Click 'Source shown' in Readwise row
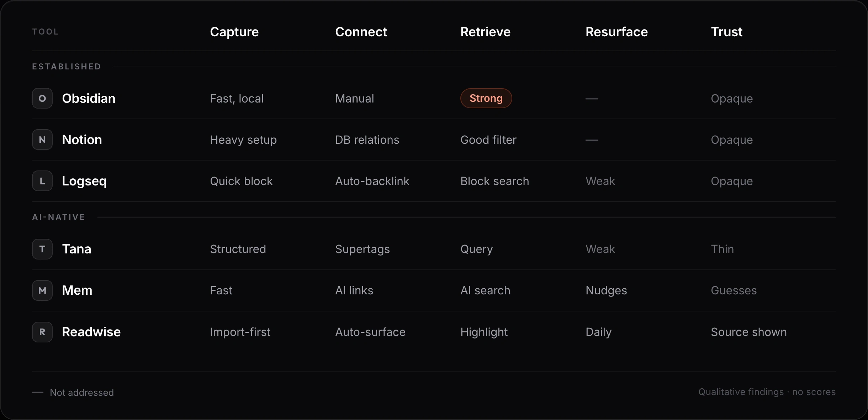Viewport: 868px width, 420px height. pos(749,332)
